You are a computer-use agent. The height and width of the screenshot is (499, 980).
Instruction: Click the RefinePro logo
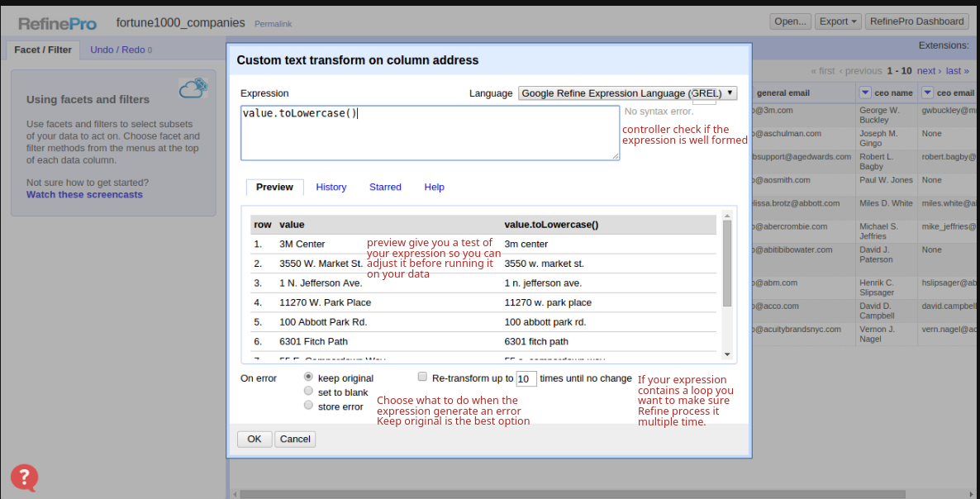click(58, 24)
